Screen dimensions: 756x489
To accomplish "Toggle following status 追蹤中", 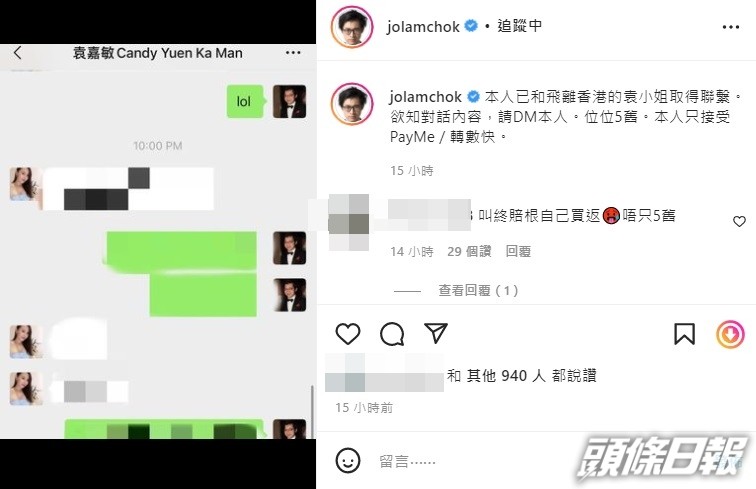I will tap(520, 26).
